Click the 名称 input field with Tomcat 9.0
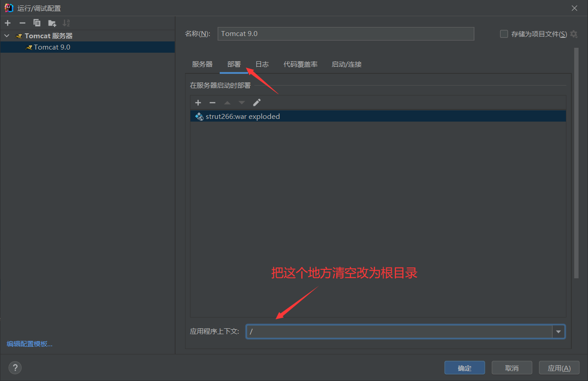Image resolution: width=588 pixels, height=381 pixels. click(346, 34)
